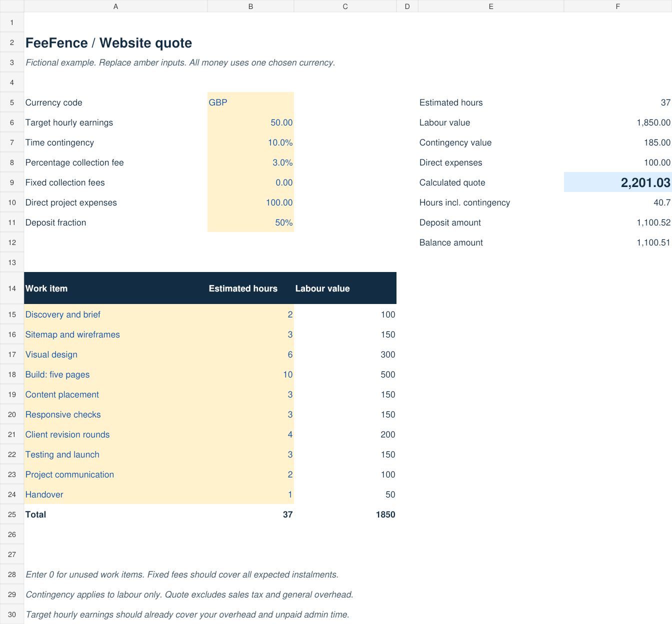
Task: Click column B header
Action: 250,6
